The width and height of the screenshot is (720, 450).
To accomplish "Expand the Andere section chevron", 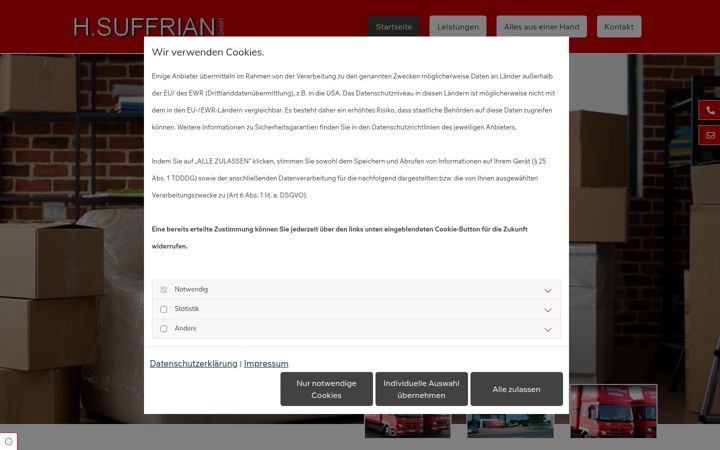I will click(548, 330).
